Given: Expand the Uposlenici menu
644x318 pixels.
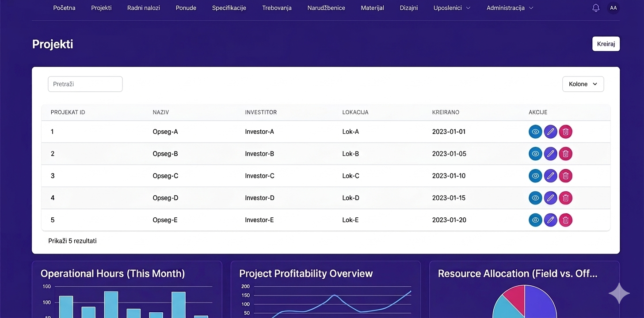Looking at the screenshot, I should point(451,8).
